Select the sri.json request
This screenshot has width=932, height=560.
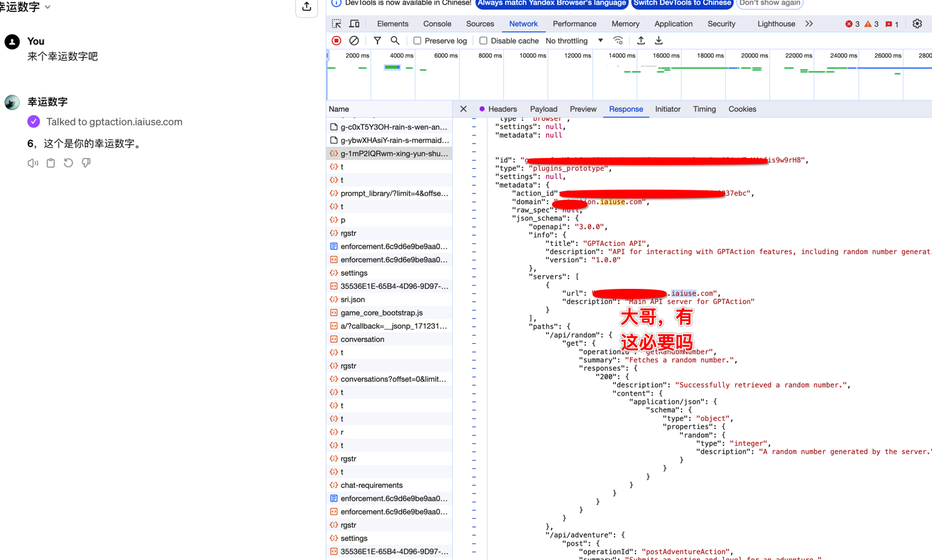coord(389,300)
